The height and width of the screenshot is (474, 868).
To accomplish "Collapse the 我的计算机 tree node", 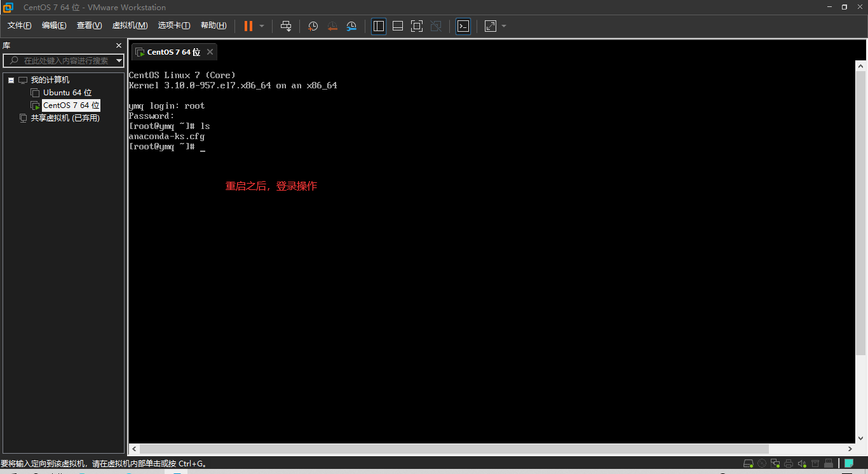I will click(11, 80).
